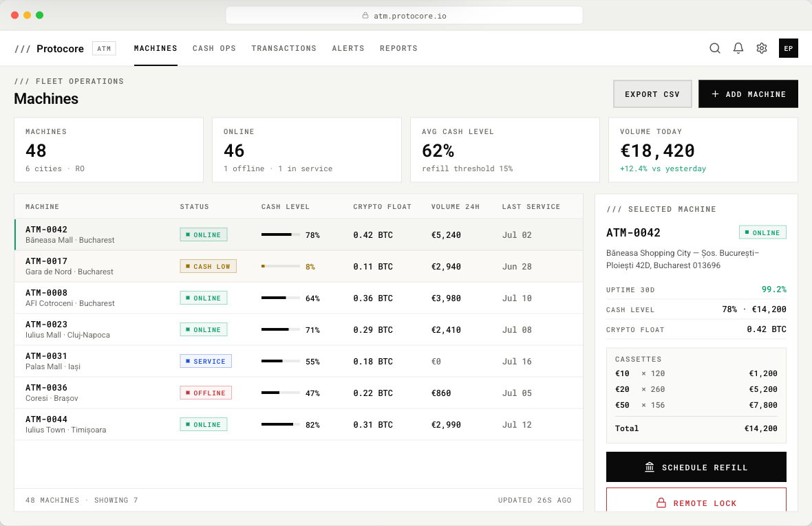The height and width of the screenshot is (526, 812).
Task: Click the Crypto Float column header
Action: pyautogui.click(x=382, y=206)
